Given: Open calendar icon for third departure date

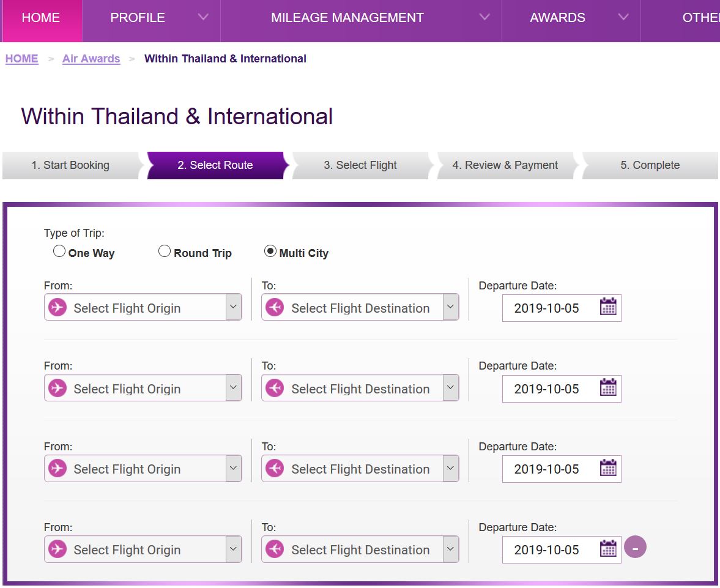Looking at the screenshot, I should click(x=608, y=468).
